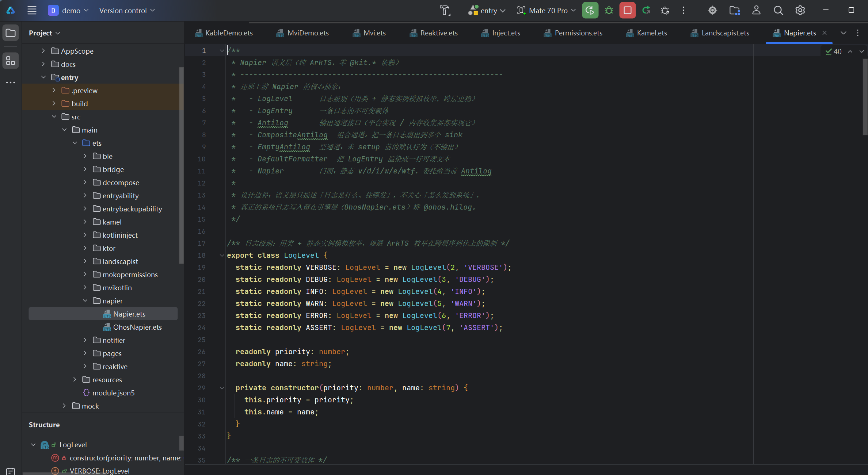Viewport: 868px width, 475px height.
Task: Collapse LogLevel node in Structure panel
Action: point(33,445)
